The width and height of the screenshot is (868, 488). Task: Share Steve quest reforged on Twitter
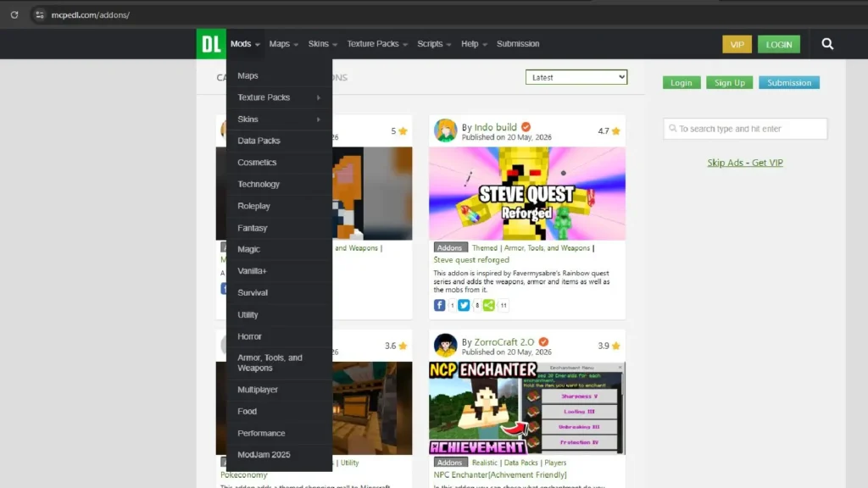coord(464,305)
